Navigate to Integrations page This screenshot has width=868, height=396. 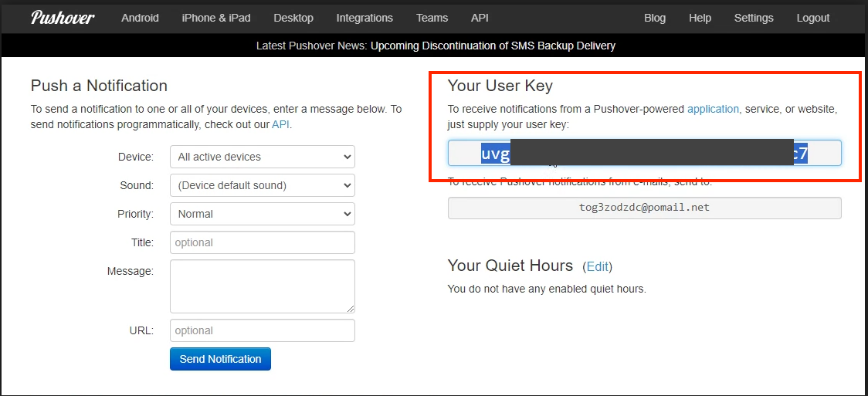[x=364, y=18]
